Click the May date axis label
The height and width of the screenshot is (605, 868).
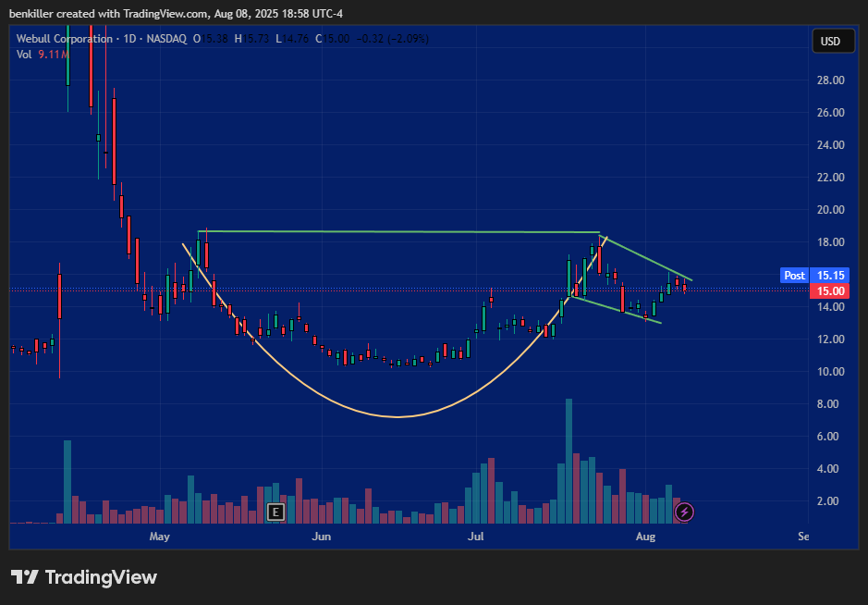159,537
